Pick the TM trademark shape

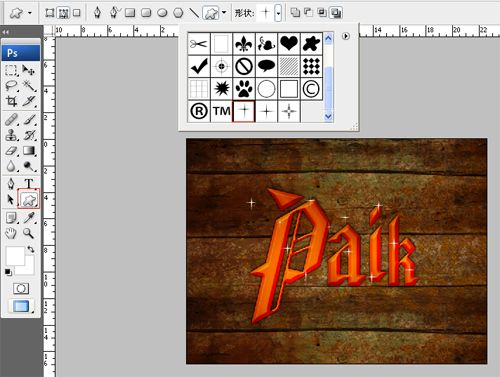[x=221, y=111]
